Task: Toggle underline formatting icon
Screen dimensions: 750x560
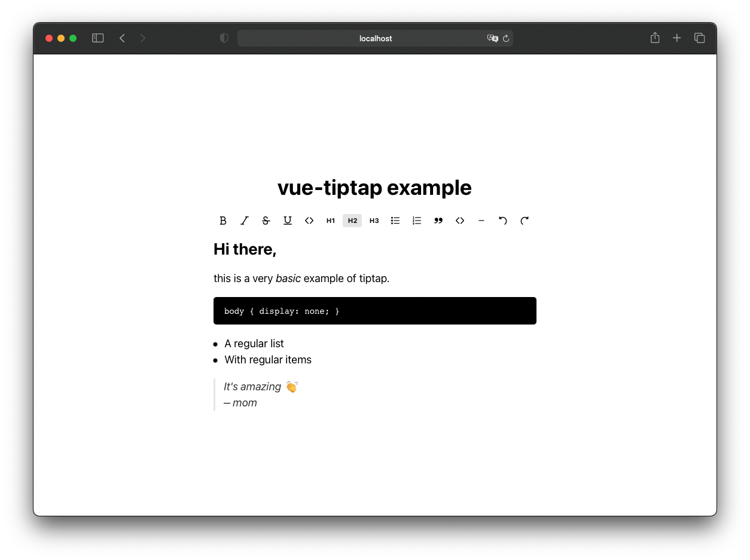Action: pos(288,221)
